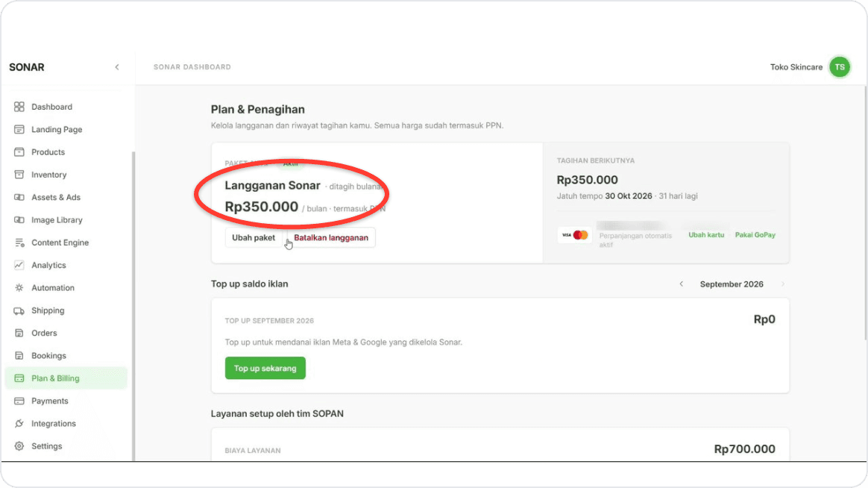Click the Payments card icon

19,401
